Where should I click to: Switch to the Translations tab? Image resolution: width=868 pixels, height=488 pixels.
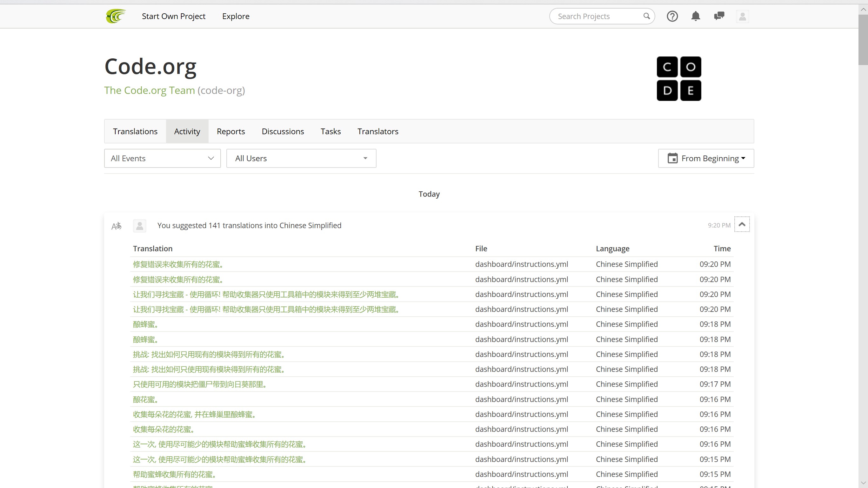click(x=135, y=131)
